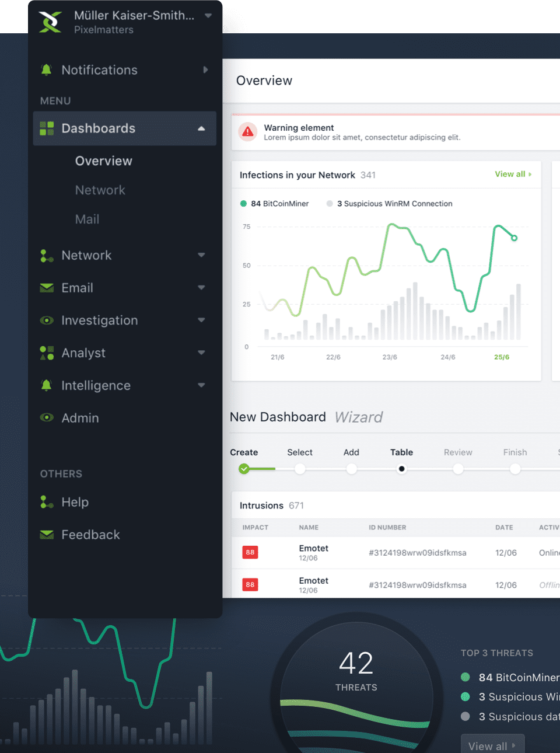Open Feedback via its envelope icon
560x753 pixels.
tap(46, 534)
